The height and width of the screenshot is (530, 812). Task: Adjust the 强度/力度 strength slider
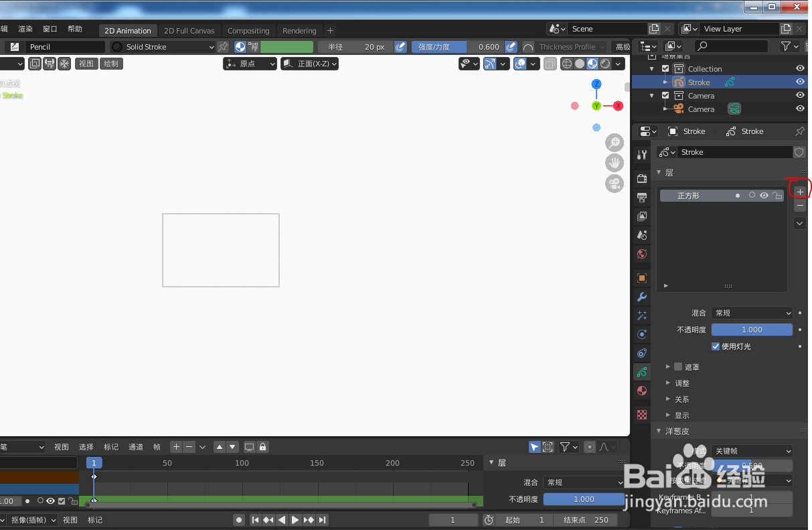457,47
